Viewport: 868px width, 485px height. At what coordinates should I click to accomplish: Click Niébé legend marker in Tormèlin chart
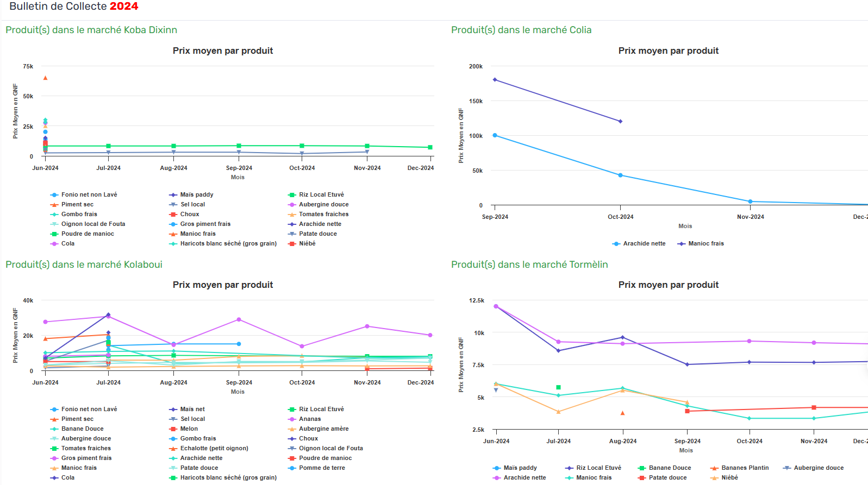click(715, 478)
